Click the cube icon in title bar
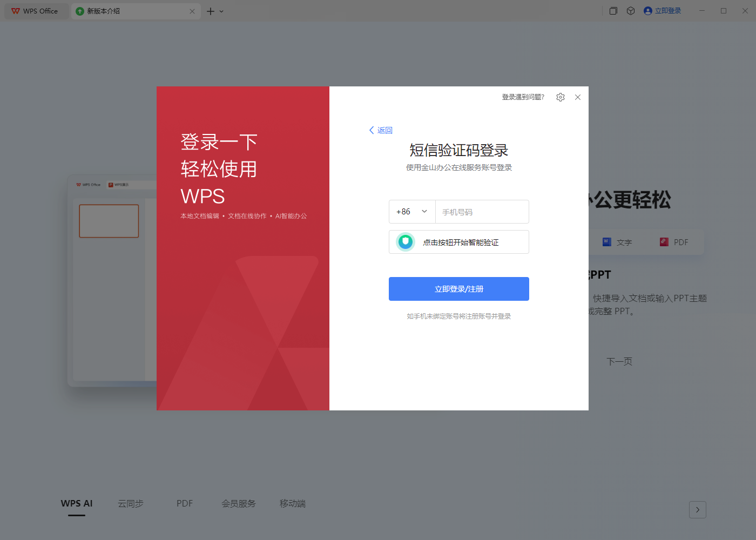Screen dimensions: 756x540 (631, 11)
